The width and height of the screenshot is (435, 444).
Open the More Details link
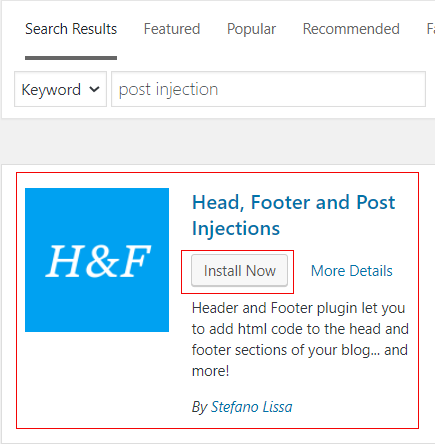pos(352,271)
